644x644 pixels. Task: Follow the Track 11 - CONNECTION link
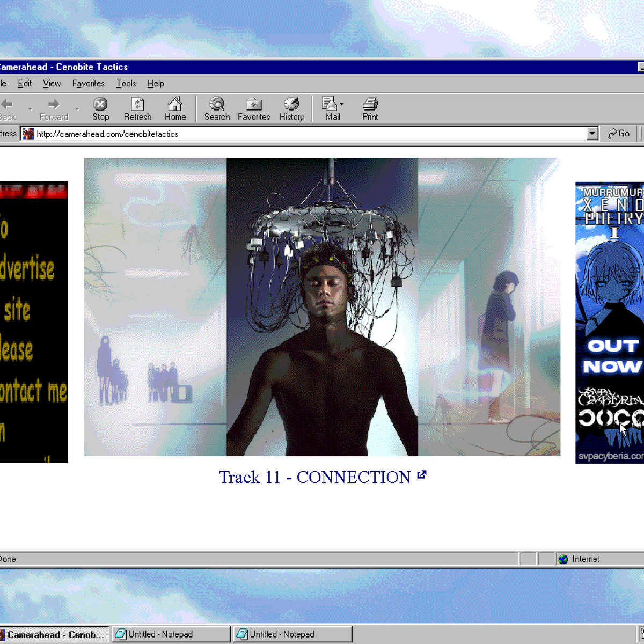315,477
